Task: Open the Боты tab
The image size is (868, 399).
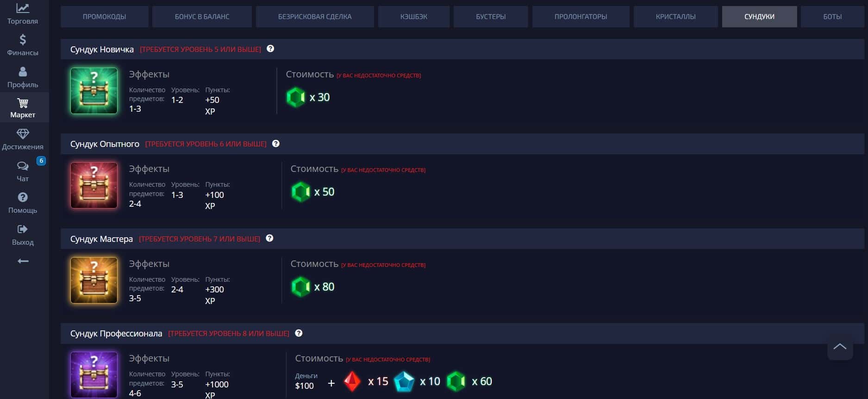Action: [x=832, y=17]
